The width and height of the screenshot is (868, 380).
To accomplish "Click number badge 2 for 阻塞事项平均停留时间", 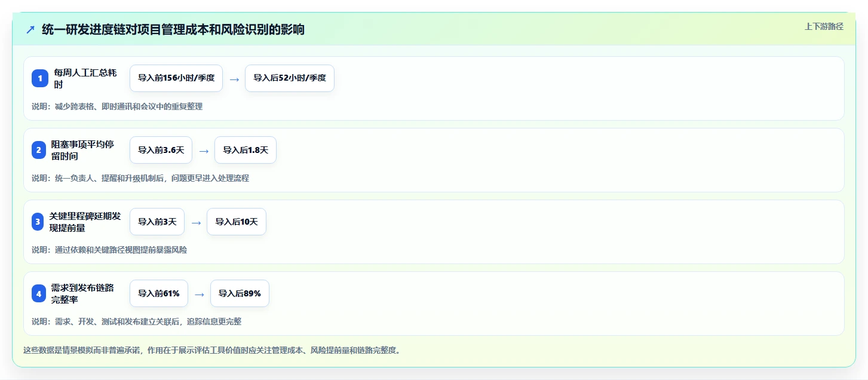I will [39, 150].
